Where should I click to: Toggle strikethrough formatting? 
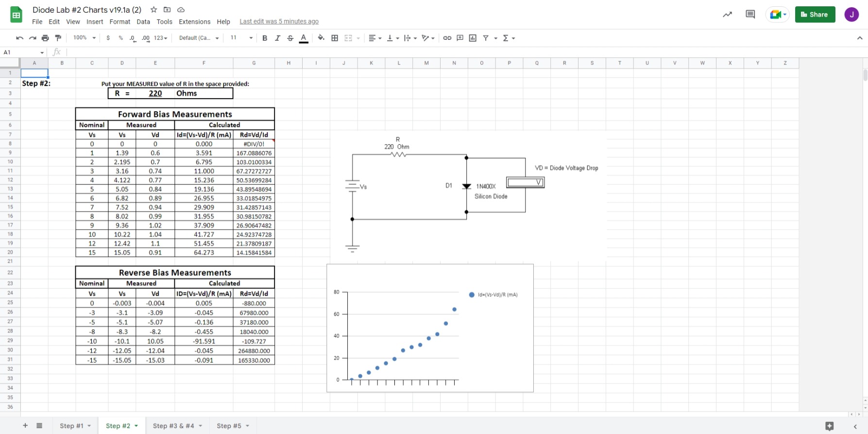(x=290, y=38)
